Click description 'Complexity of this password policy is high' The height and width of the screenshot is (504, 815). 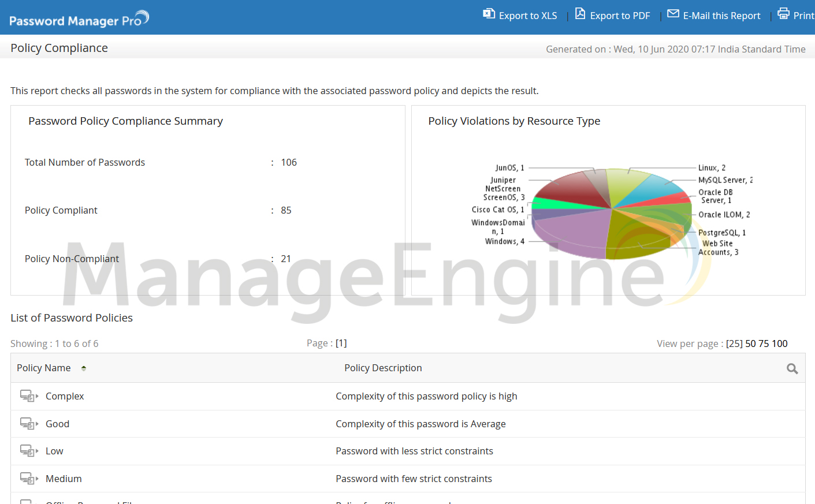(x=426, y=396)
